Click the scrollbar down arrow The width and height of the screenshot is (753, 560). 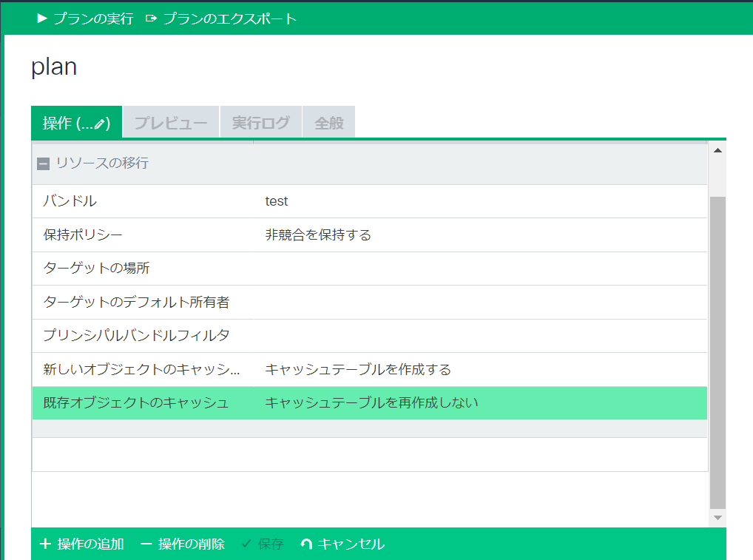click(x=717, y=517)
